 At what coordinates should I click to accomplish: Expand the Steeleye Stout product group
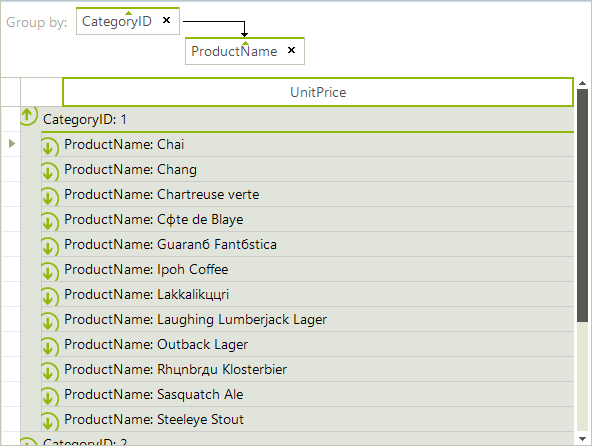[50, 421]
